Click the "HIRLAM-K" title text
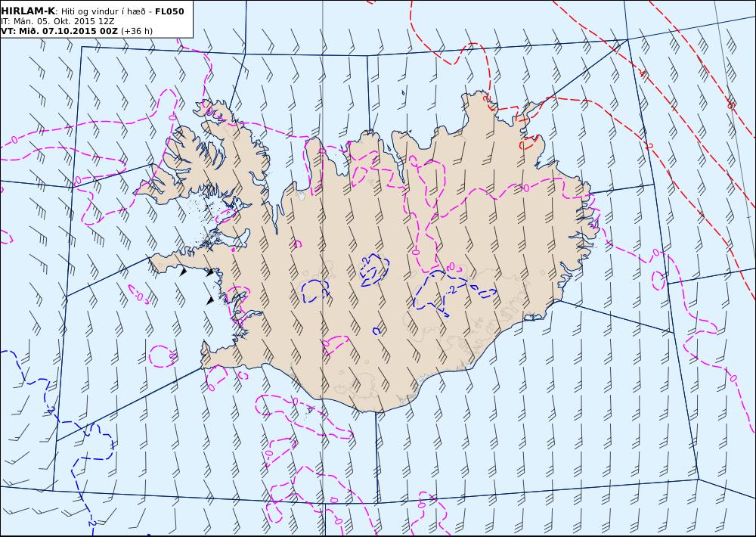This screenshot has width=756, height=537. click(28, 11)
